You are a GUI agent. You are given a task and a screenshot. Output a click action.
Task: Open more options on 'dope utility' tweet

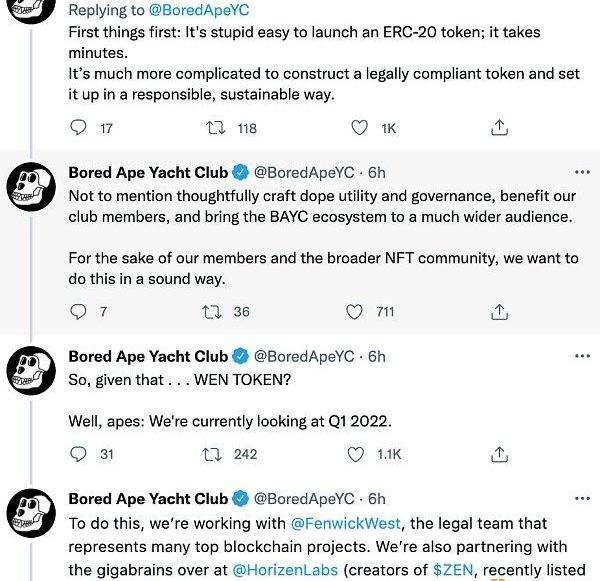coord(582,173)
